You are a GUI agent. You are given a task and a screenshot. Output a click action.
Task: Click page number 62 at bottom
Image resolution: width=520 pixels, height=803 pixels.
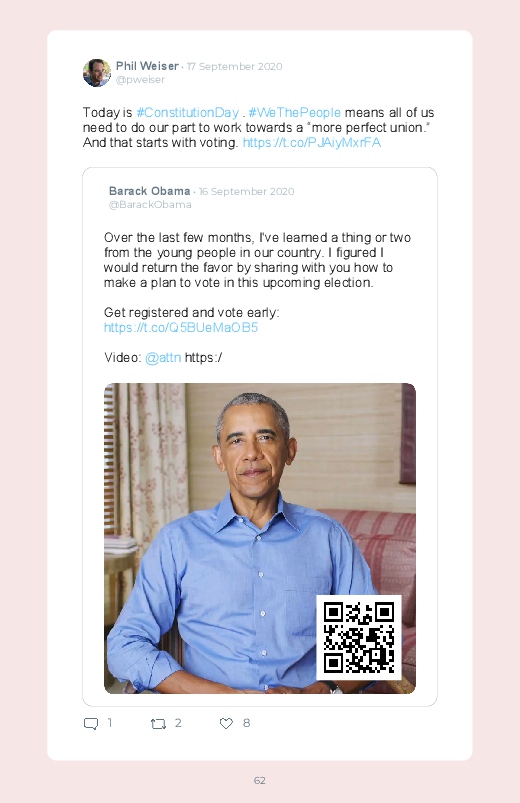(x=260, y=780)
